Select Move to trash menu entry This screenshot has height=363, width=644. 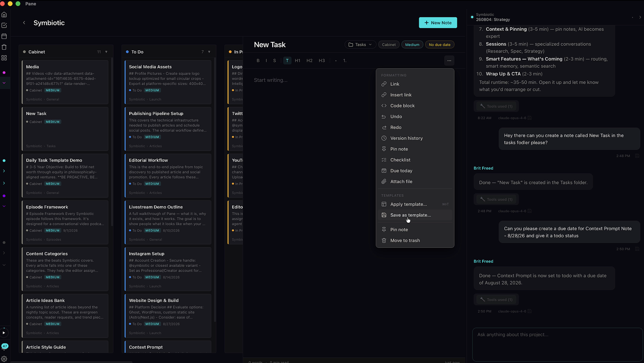click(415, 240)
